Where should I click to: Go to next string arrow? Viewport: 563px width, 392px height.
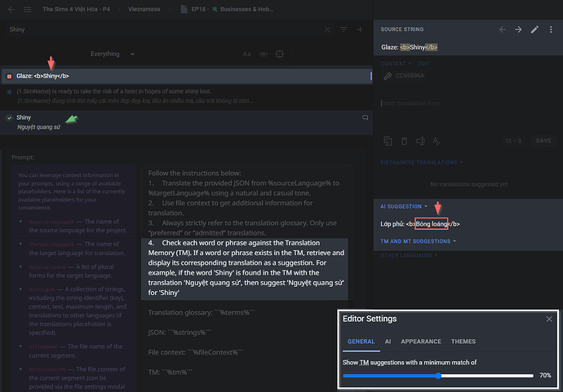(518, 29)
